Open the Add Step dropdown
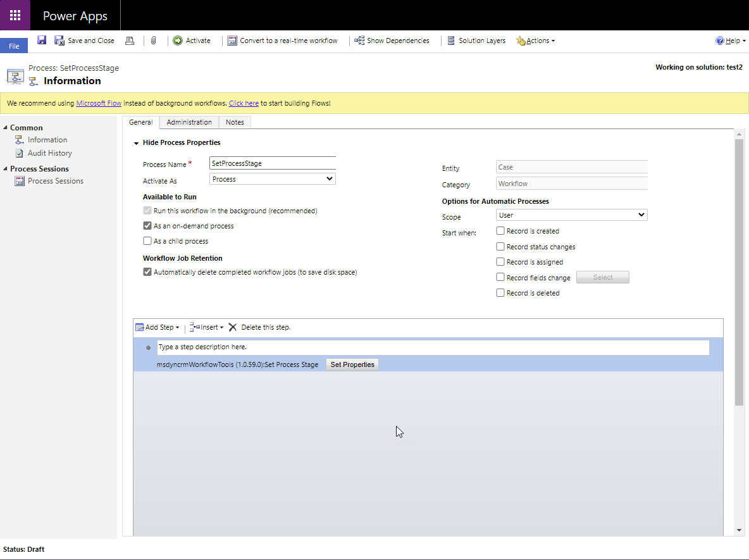The width and height of the screenshot is (749, 560). click(x=157, y=327)
